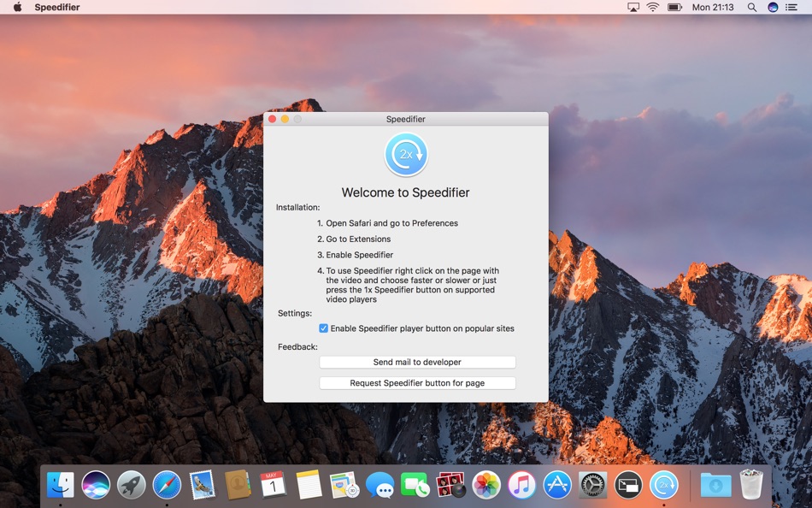Open the App Store
The image size is (812, 508).
point(557,485)
